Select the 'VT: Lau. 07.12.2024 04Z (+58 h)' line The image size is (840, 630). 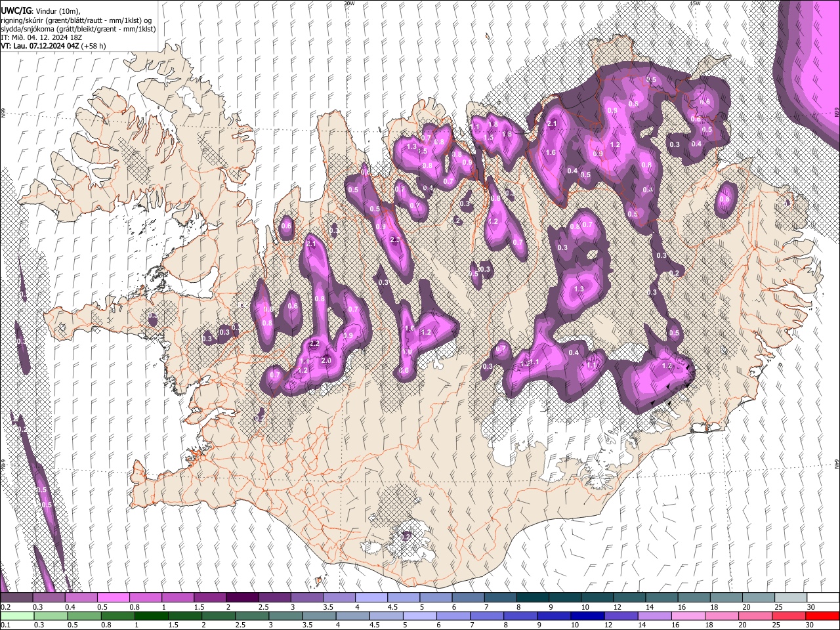(x=53, y=46)
